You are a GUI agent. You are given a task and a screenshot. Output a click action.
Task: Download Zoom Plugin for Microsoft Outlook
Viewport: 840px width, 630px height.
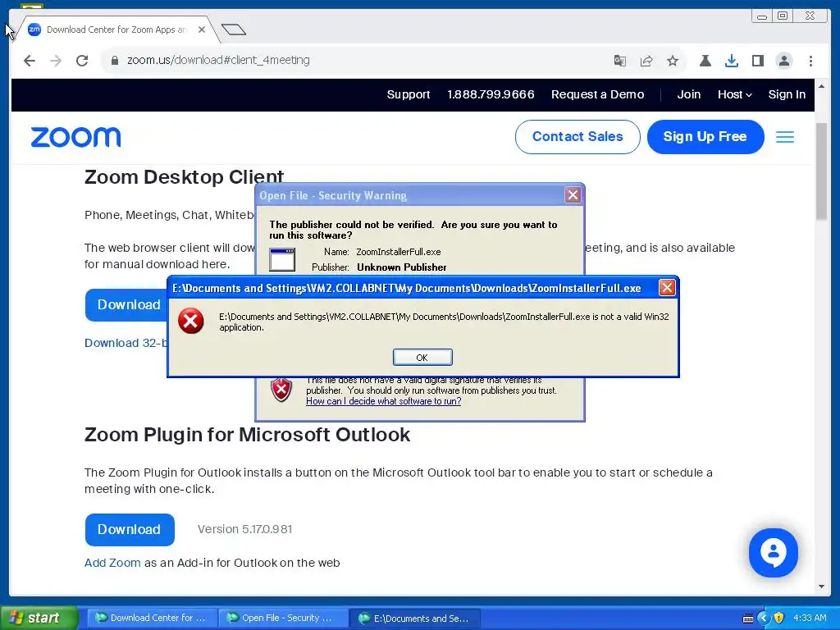[130, 529]
